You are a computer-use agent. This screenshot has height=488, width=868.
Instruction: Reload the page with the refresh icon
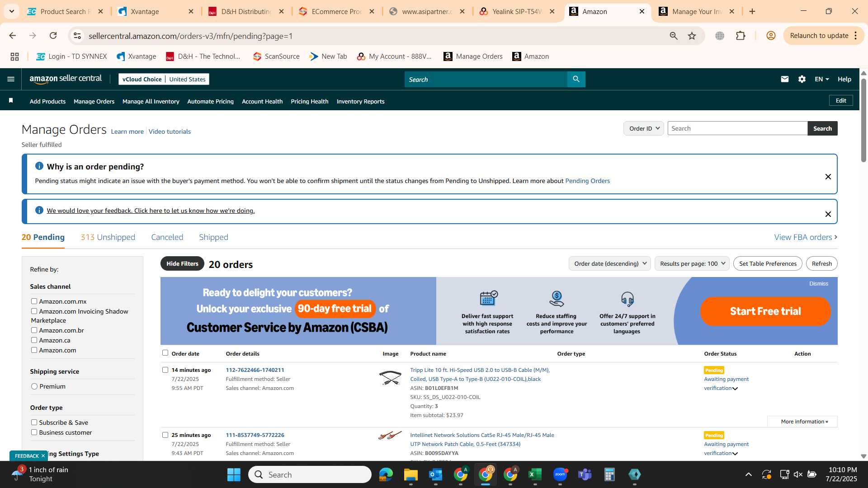(x=53, y=36)
